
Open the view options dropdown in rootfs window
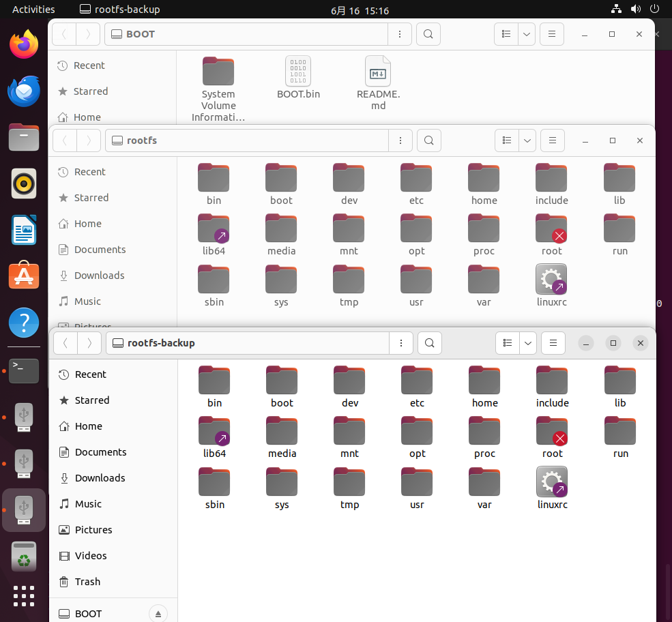527,140
